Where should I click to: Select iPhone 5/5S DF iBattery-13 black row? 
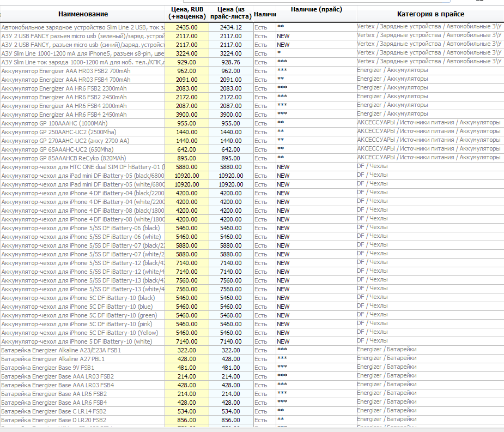pyautogui.click(x=83, y=280)
